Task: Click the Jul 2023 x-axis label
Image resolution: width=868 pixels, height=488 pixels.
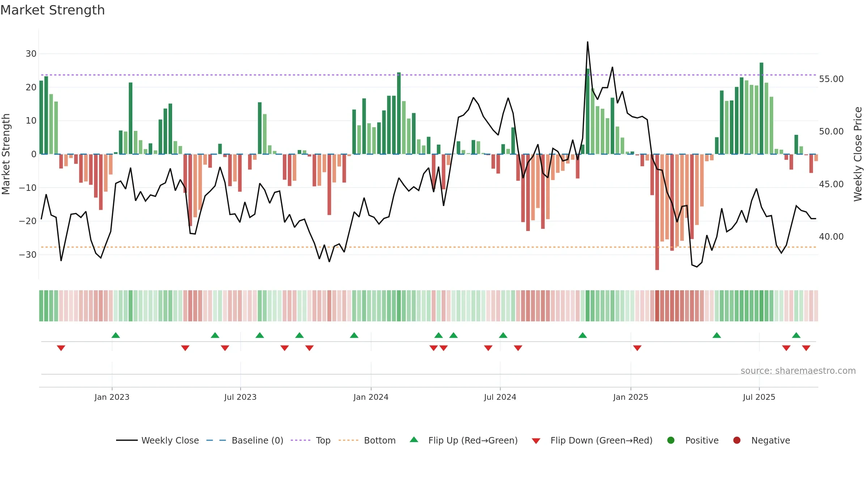Action: click(x=240, y=397)
